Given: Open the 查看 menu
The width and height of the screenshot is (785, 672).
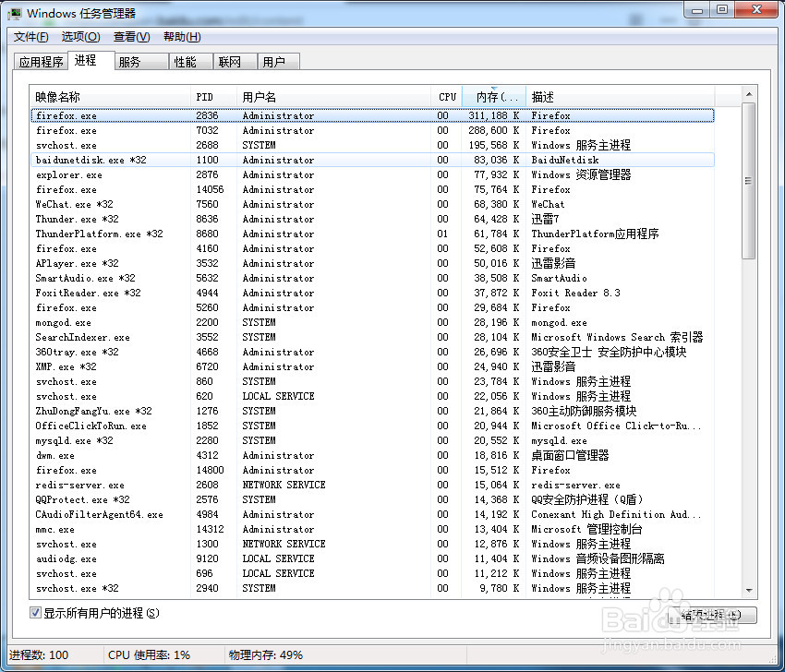Looking at the screenshot, I should 129,37.
